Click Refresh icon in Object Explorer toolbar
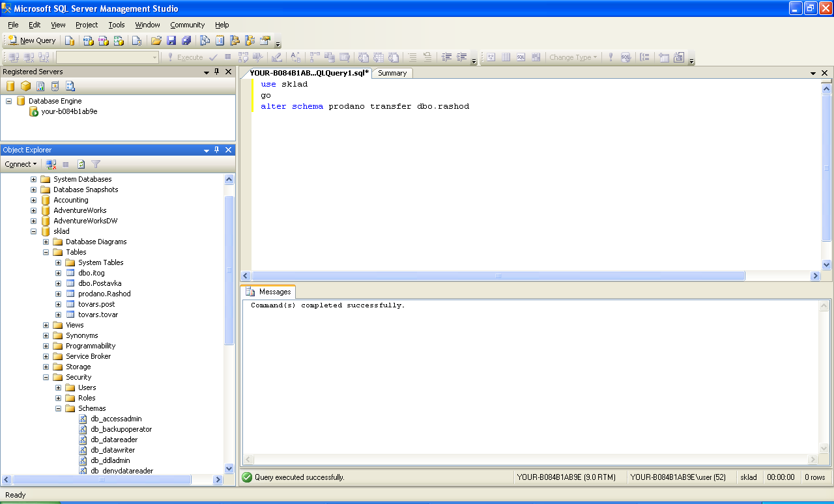834x504 pixels. pyautogui.click(x=81, y=164)
